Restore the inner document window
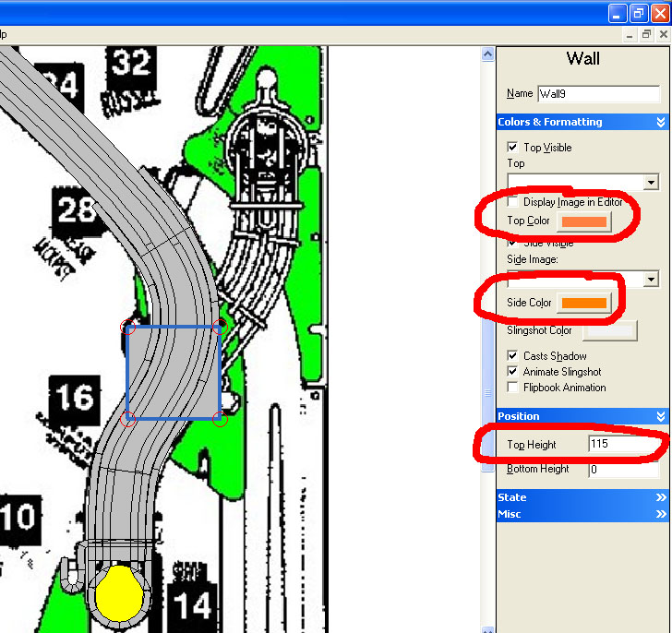672x633 pixels. click(647, 34)
